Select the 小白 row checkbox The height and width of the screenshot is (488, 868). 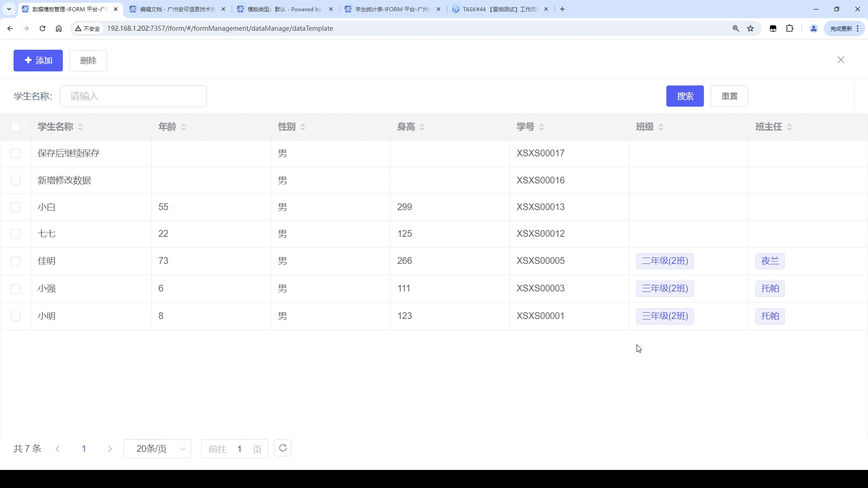[x=16, y=207]
